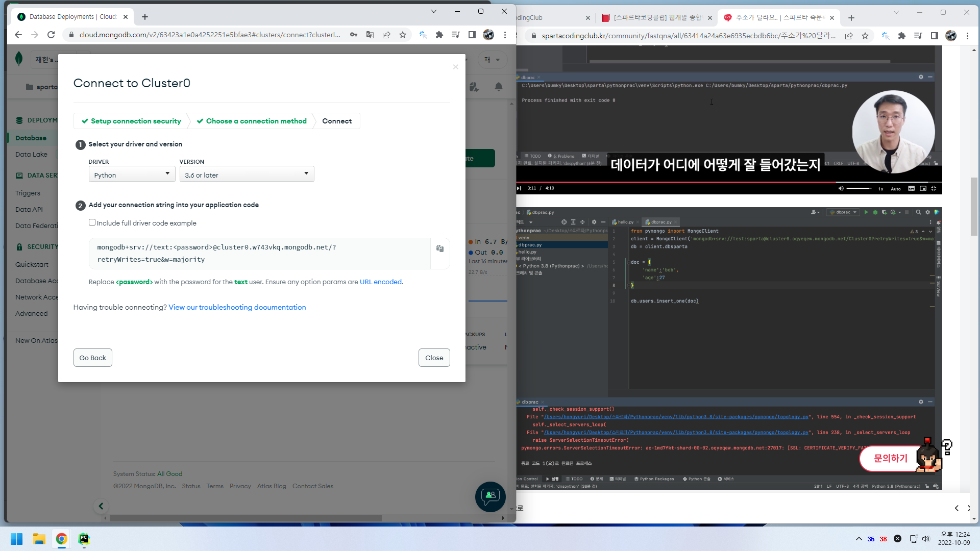Go back a page in MongoDB window
The width and height of the screenshot is (980, 551).
18,35
